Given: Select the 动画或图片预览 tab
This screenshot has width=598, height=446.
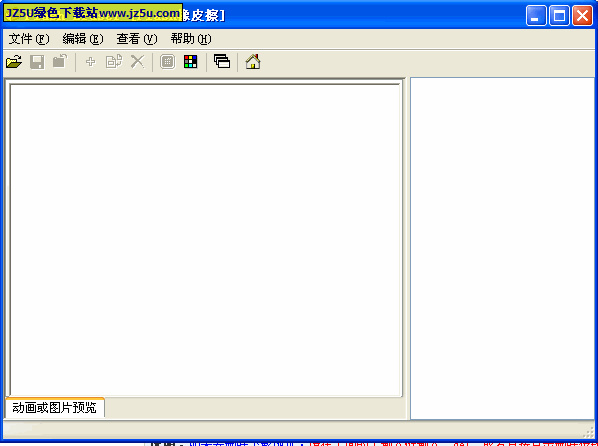Looking at the screenshot, I should [55, 407].
